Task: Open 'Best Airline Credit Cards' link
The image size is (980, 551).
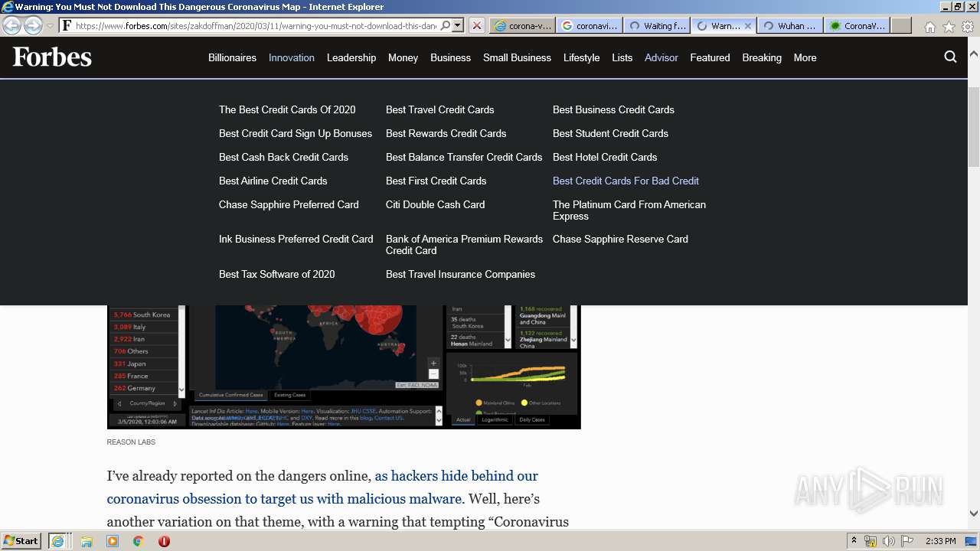Action: [273, 181]
